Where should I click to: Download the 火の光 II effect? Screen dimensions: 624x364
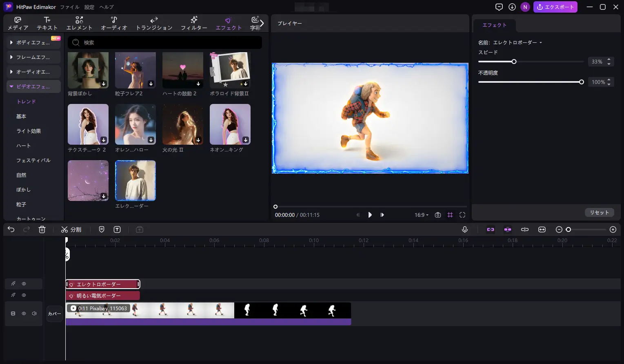pos(198,140)
